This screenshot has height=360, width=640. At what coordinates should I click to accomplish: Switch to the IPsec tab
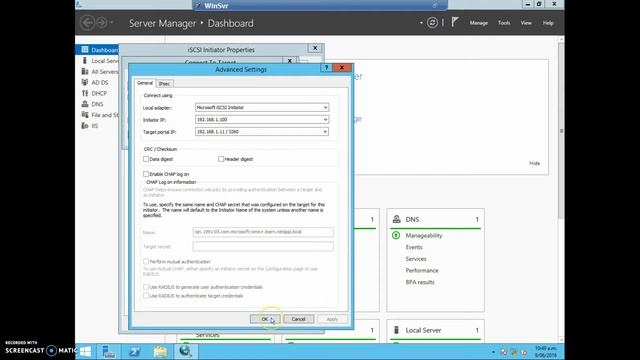coord(164,84)
